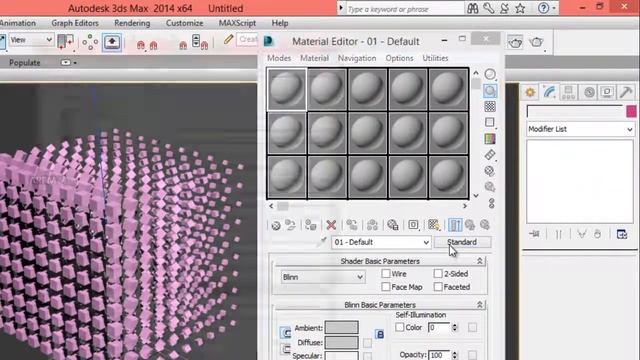Open the Modes menu in Material Editor
640x360 pixels.
click(279, 58)
